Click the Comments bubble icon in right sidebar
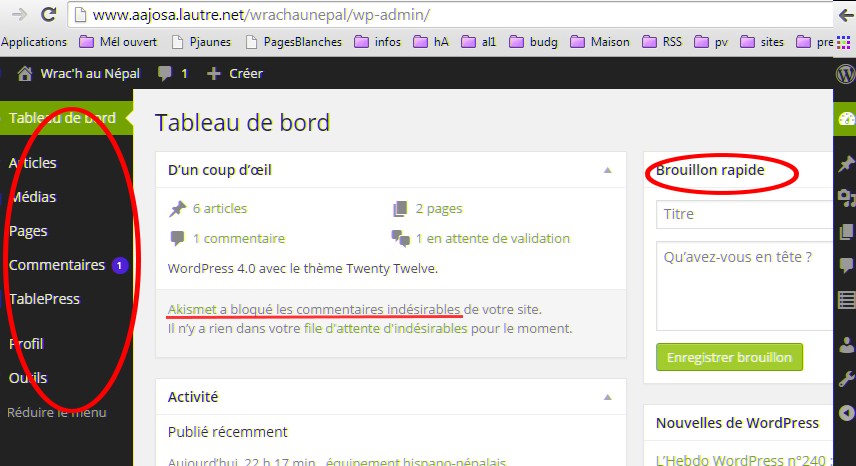The image size is (856, 466). coord(846,265)
